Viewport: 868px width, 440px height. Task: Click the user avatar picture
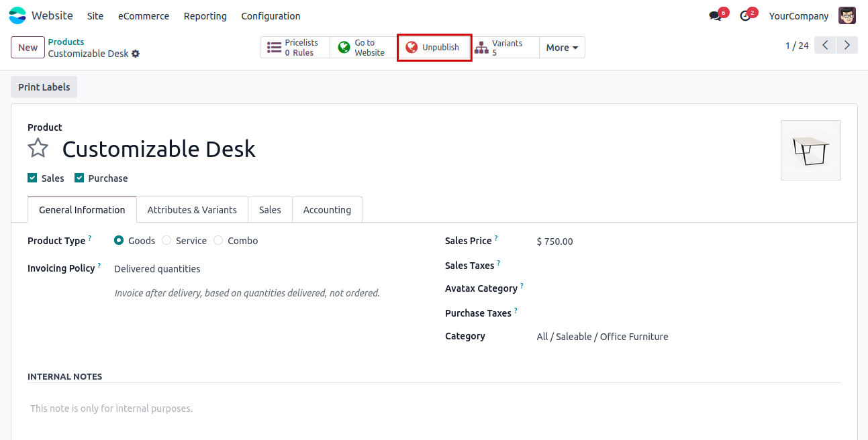click(847, 15)
